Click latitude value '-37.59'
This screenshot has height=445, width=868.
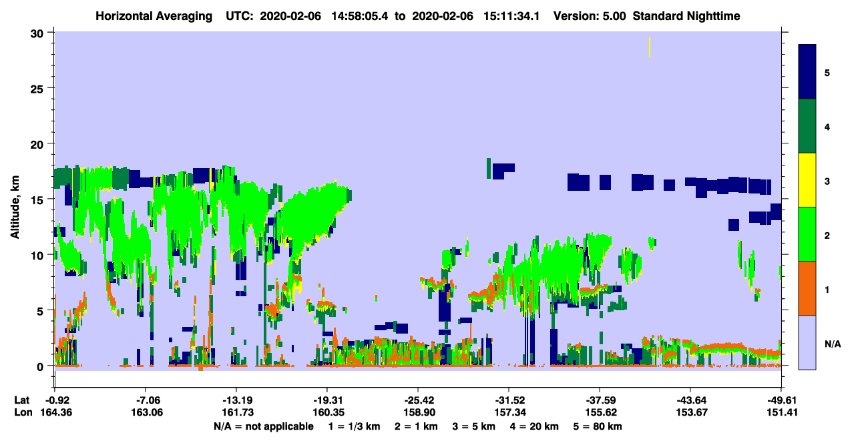[600, 400]
